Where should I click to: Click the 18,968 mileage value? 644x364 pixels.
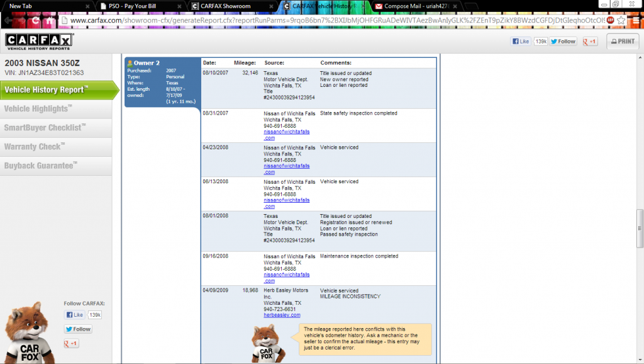coord(250,290)
